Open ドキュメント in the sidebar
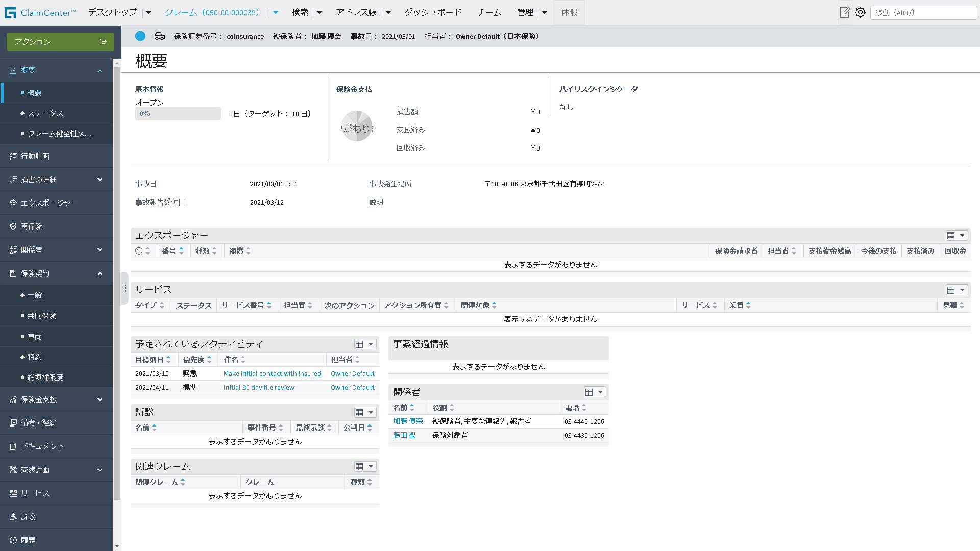This screenshot has width=980, height=551. (42, 446)
